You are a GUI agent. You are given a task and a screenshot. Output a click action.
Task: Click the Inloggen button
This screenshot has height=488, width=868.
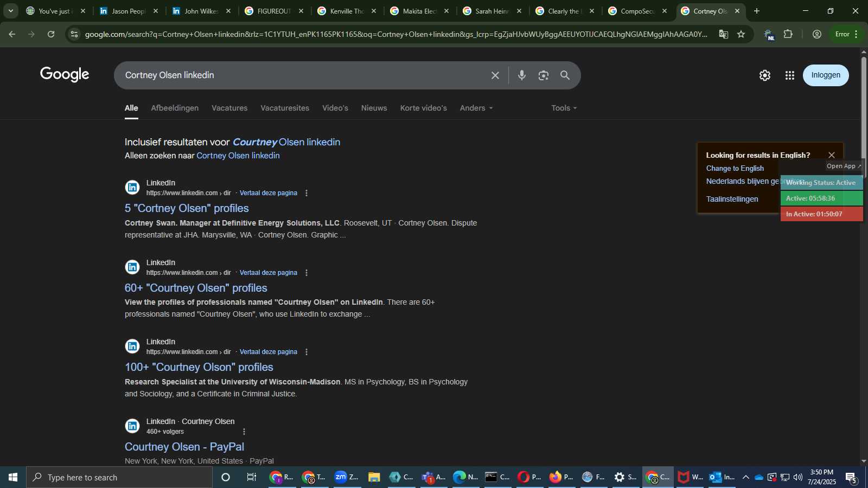pos(826,75)
